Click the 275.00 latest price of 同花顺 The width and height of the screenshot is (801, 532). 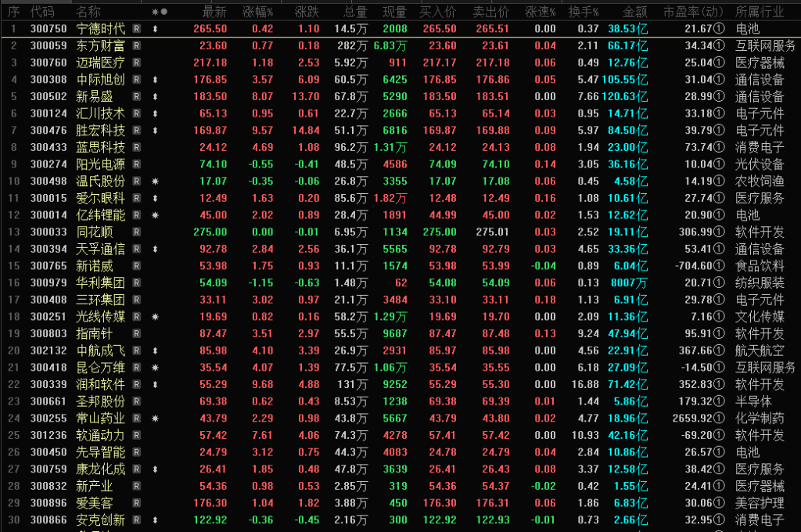[210, 232]
